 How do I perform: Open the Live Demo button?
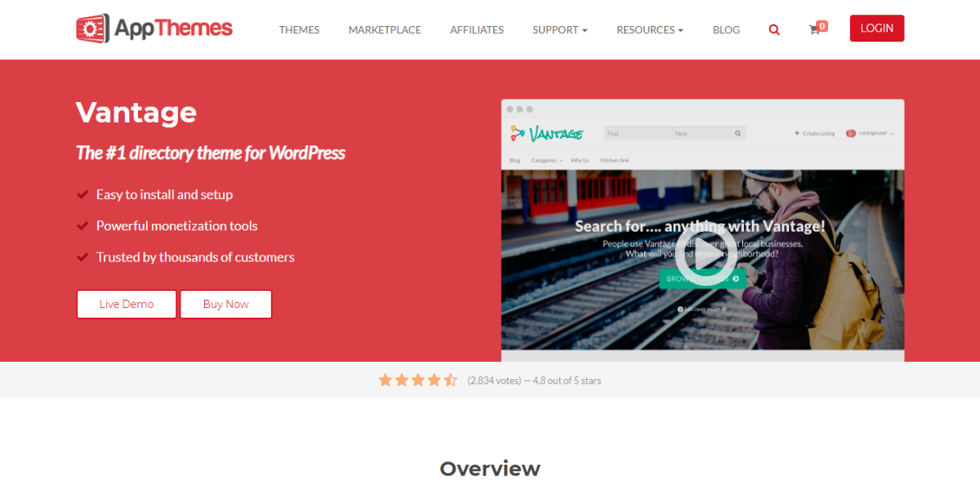pos(127,304)
